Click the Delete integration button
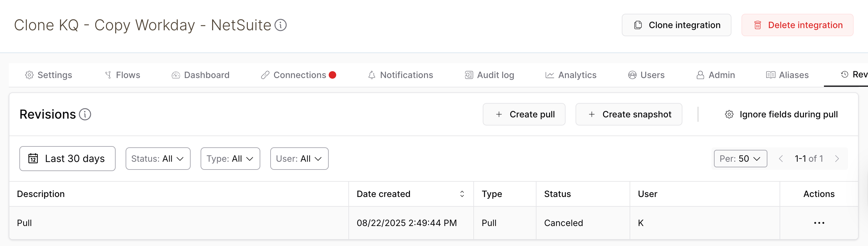The image size is (868, 246). [797, 25]
